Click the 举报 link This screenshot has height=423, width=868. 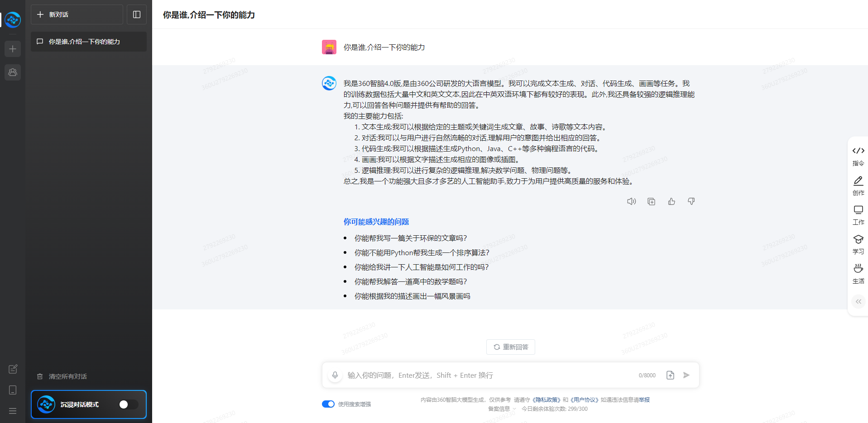point(644,400)
